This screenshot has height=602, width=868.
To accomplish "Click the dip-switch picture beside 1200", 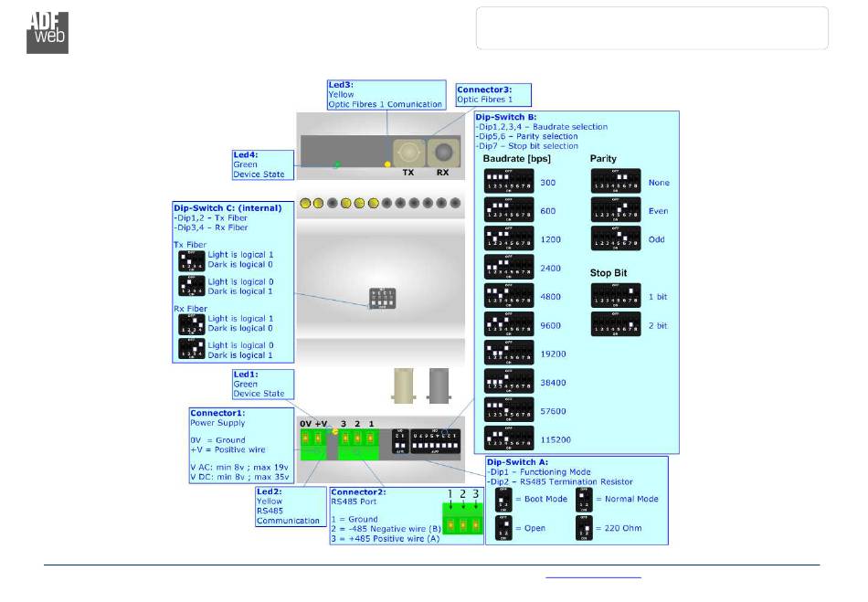I will [509, 238].
